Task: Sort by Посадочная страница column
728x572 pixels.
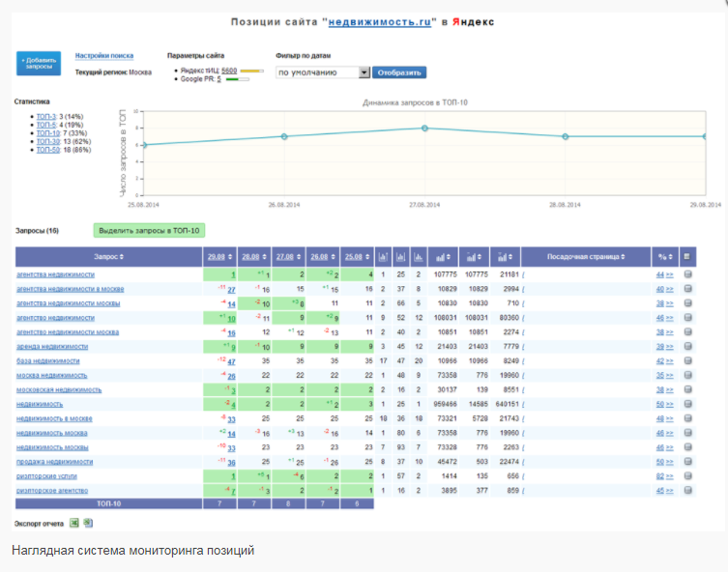Action: coord(585,257)
